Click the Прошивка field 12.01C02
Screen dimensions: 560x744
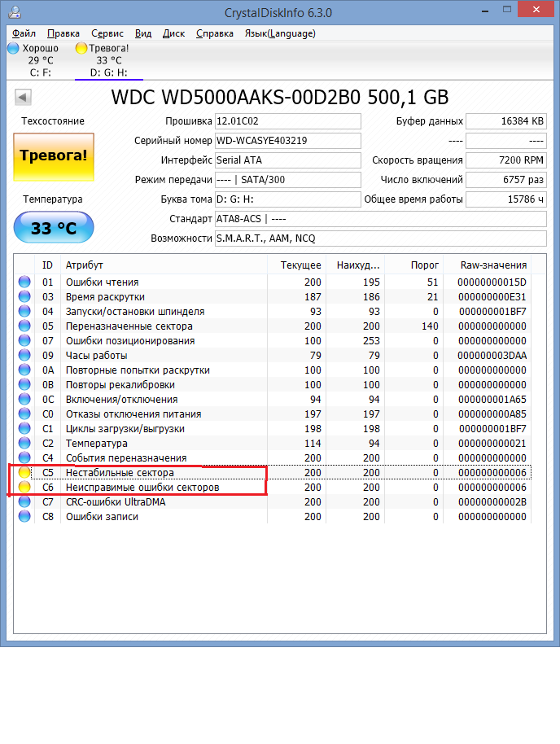(x=288, y=121)
